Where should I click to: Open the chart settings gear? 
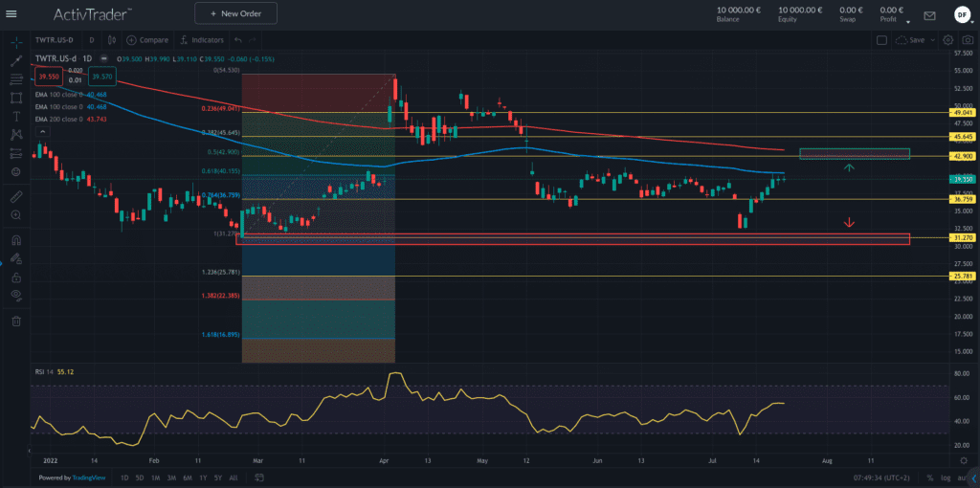[x=947, y=40]
